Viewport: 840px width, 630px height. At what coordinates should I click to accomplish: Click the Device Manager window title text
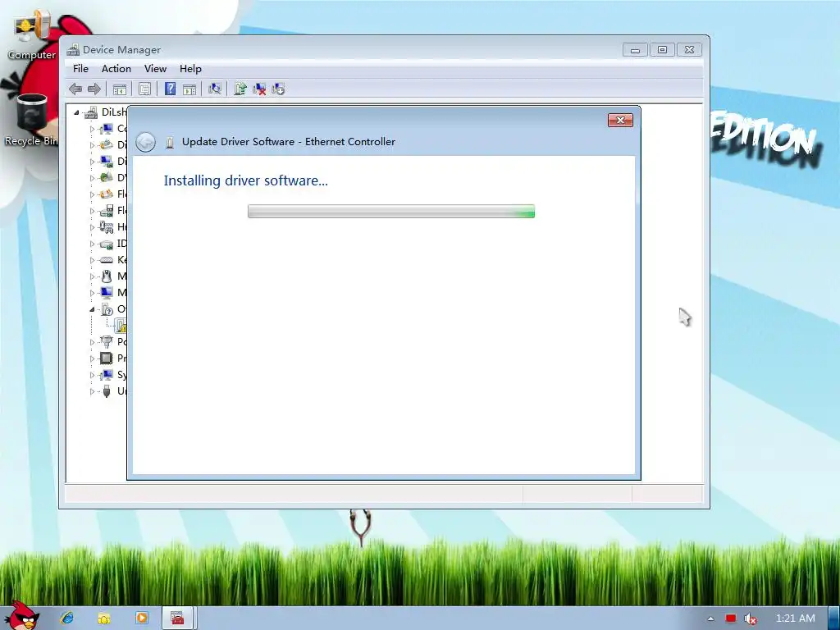(x=121, y=50)
